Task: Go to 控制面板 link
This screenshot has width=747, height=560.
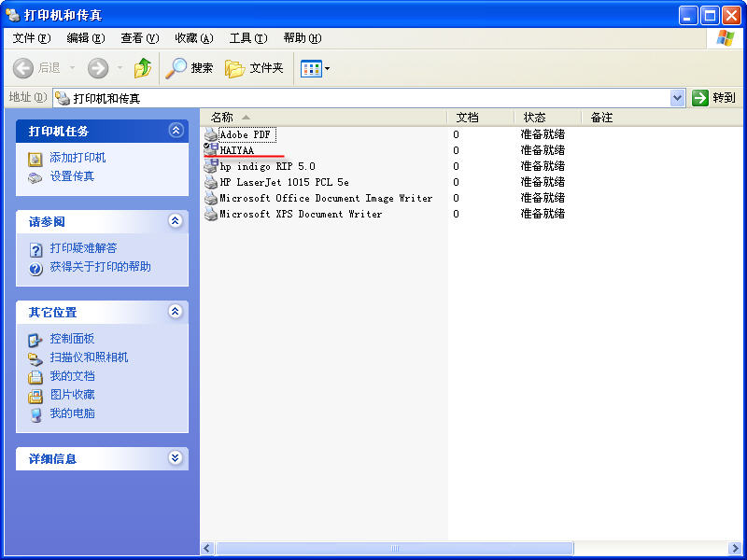Action: (73, 339)
